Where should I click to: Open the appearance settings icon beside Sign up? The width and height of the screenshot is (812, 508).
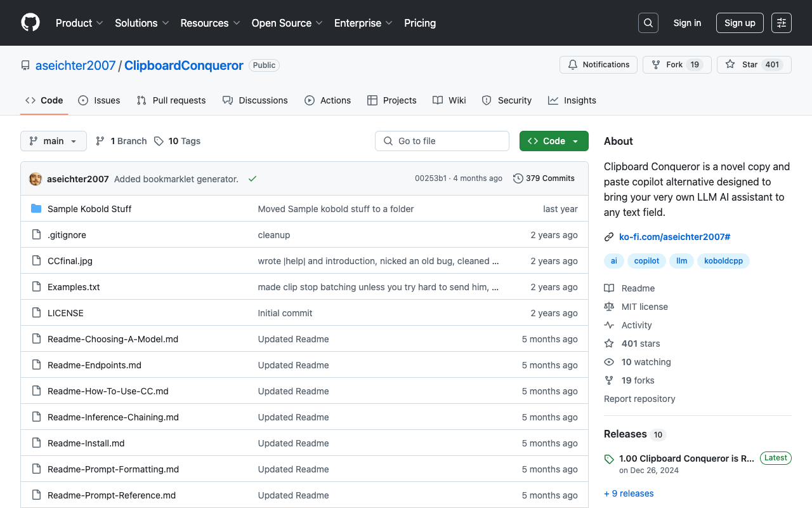point(782,23)
